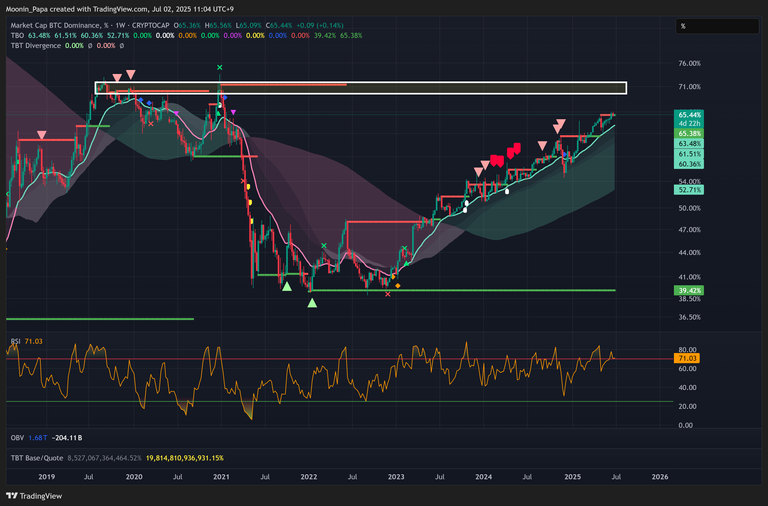768x506 pixels.
Task: Click the 'RSI' label in the RSI pane
Action: click(16, 341)
